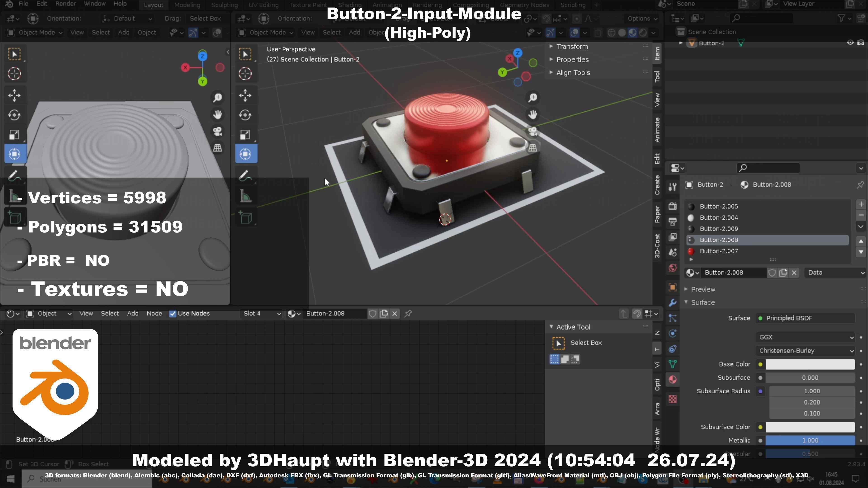Switch right viewport to solid shading
The image size is (868, 488).
622,33
